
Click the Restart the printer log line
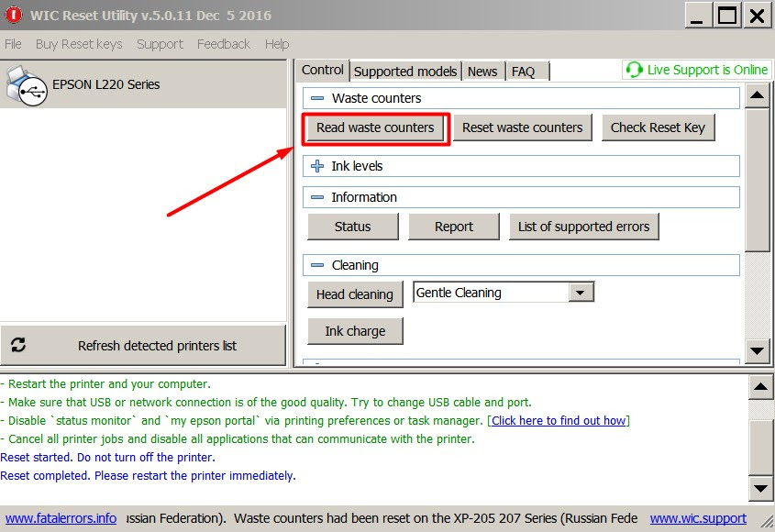(x=105, y=384)
